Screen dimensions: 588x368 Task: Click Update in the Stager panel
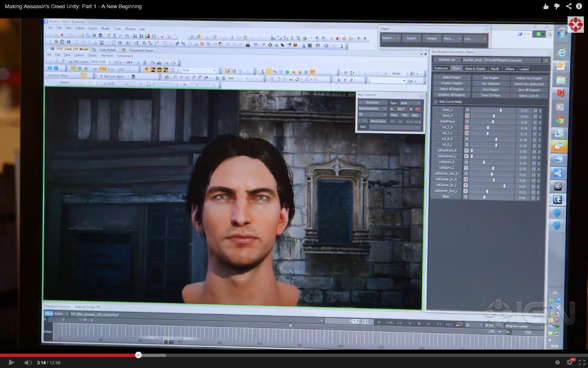click(431, 38)
